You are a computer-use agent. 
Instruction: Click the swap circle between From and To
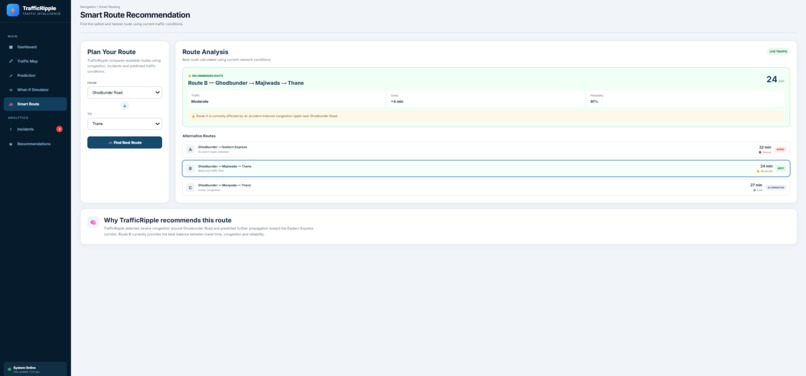(124, 106)
